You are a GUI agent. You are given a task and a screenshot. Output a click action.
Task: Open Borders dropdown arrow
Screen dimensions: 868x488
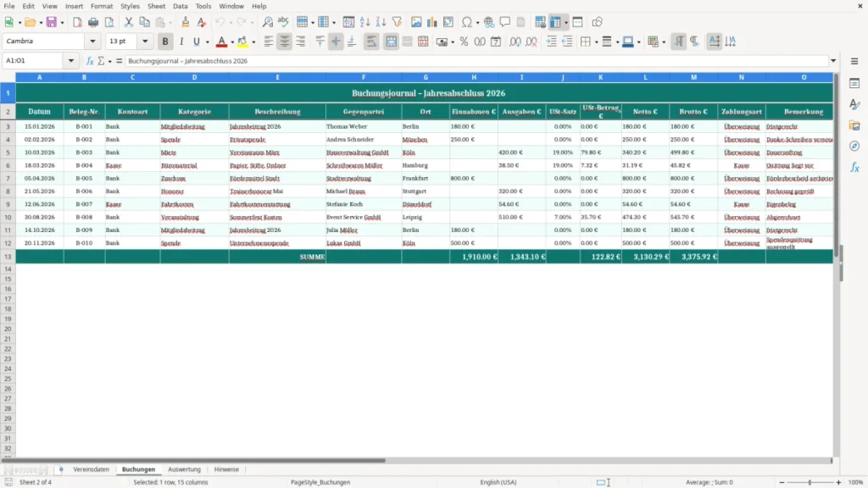[596, 42]
